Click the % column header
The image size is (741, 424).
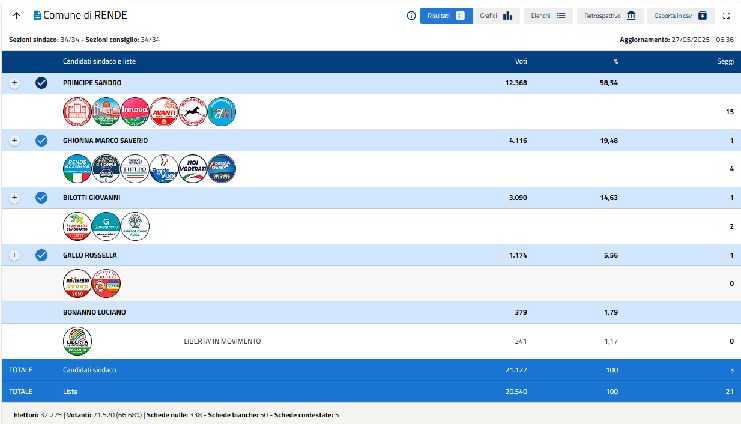pos(615,61)
